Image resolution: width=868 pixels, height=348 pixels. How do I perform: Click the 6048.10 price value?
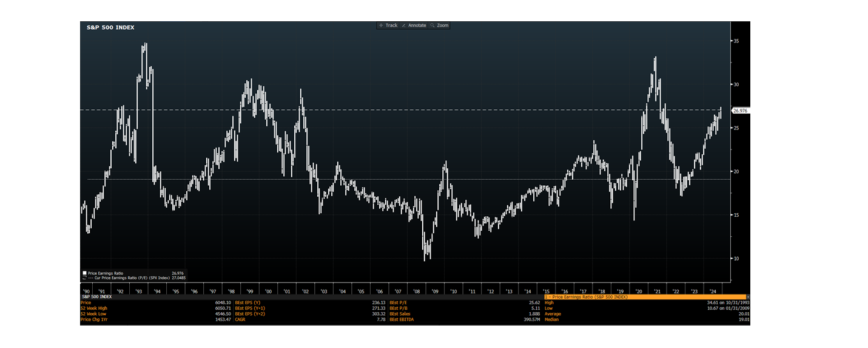click(222, 302)
